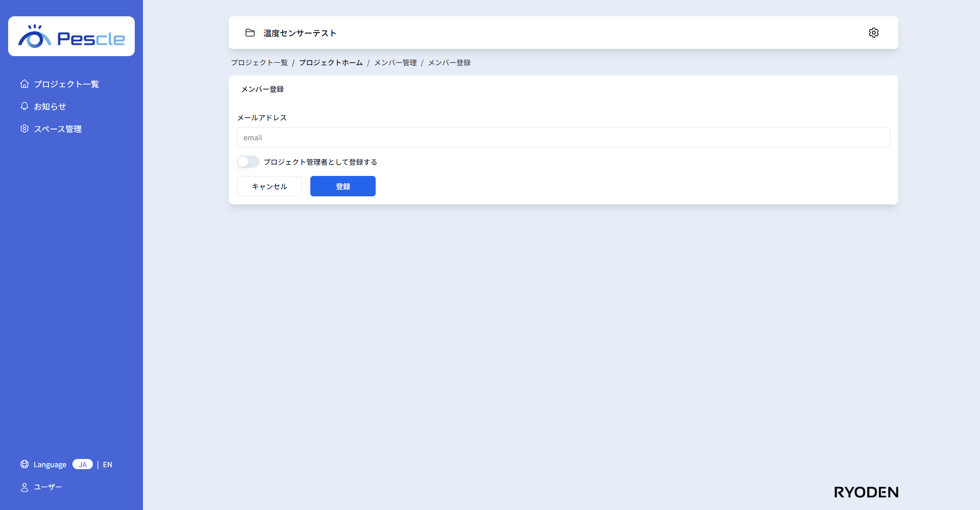Click the folder icon beside 温度センサーテスト
This screenshot has width=980, height=510.
[x=250, y=33]
